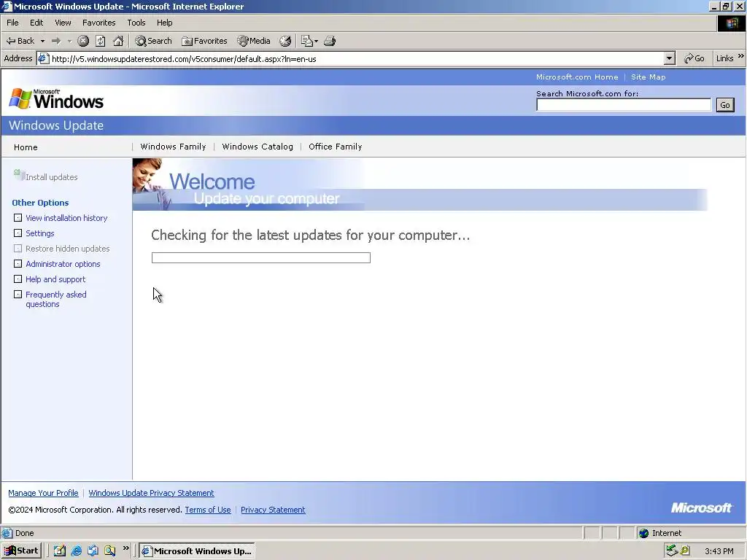The image size is (747, 560).
Task: Expand hidden Quick Launch icons chevron
Action: [x=125, y=548]
